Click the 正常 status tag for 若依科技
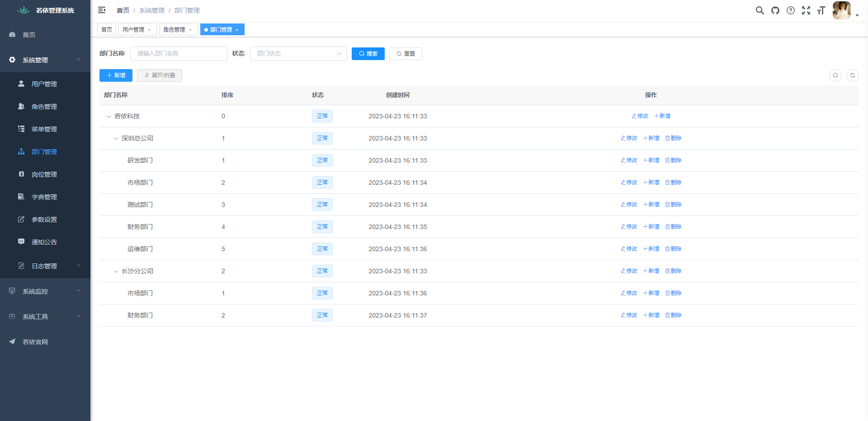Screen dimensions: 868x421 [x=322, y=116]
